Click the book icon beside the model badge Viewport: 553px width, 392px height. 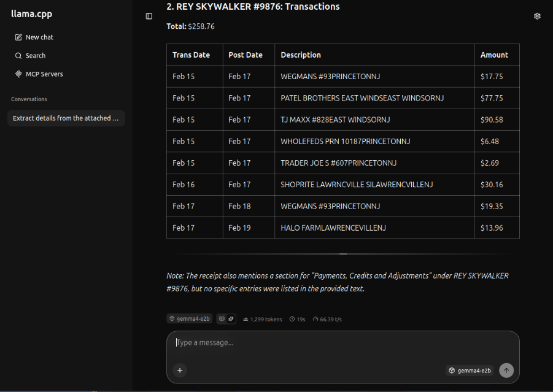(222, 319)
